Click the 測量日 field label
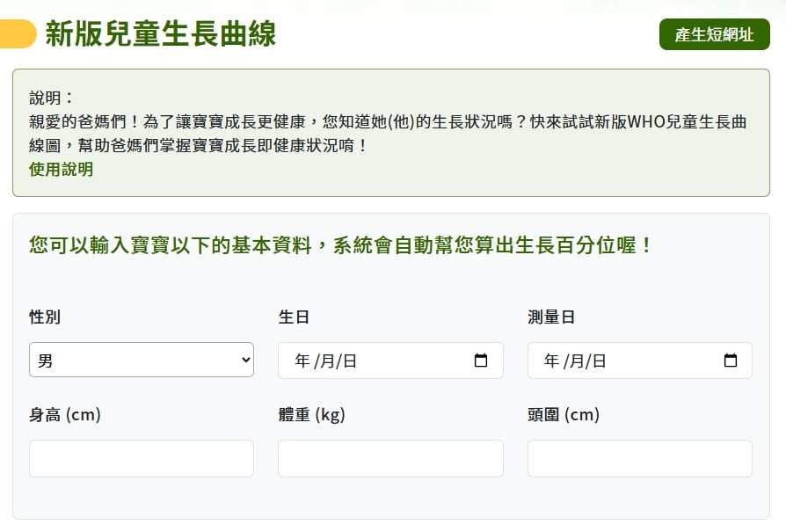Viewport: 786px width, 532px height. tap(551, 317)
